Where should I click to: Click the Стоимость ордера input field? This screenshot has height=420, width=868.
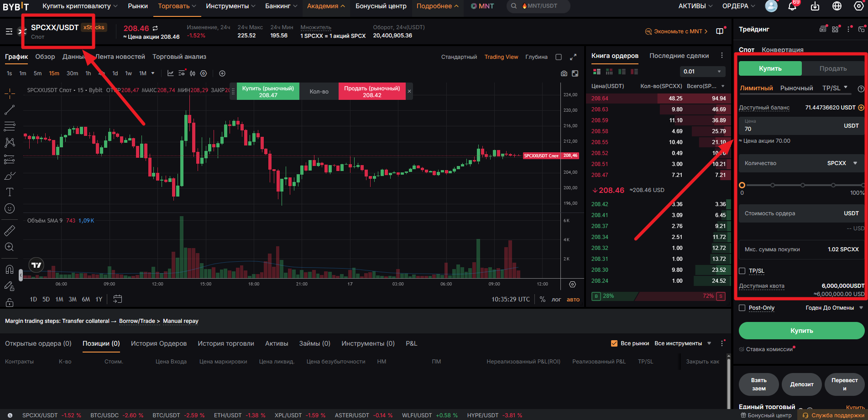[801, 213]
